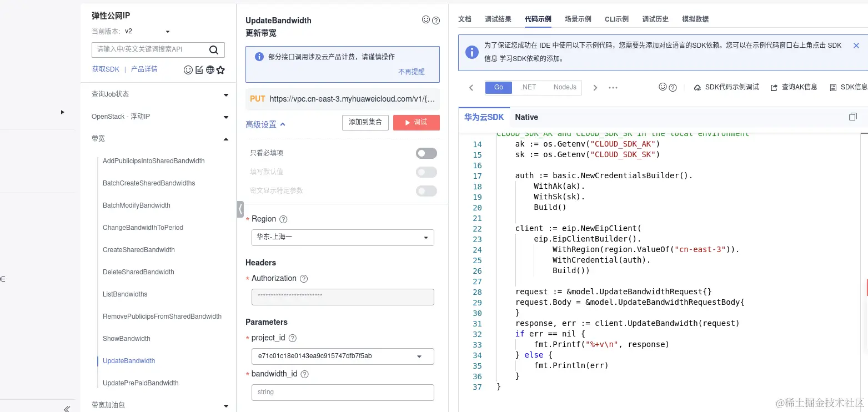Toggle 密文显示特定参数 switch
The height and width of the screenshot is (412, 868).
tap(427, 191)
